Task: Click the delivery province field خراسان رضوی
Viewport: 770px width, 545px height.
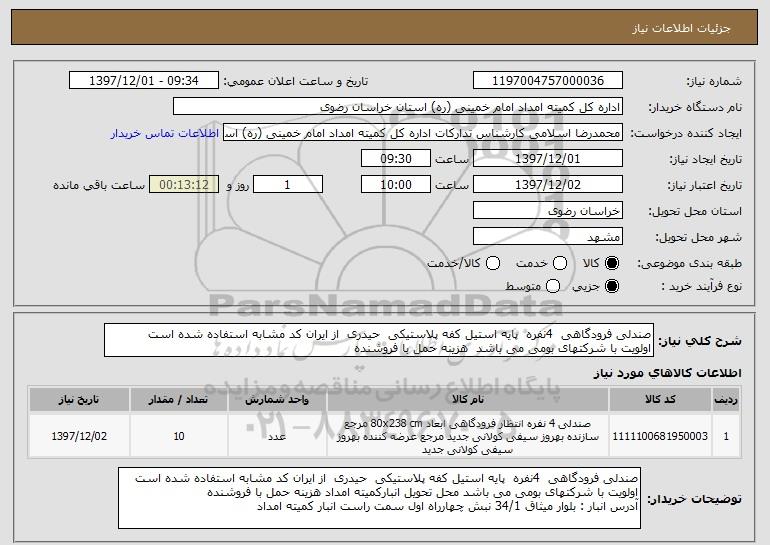Action: click(548, 211)
